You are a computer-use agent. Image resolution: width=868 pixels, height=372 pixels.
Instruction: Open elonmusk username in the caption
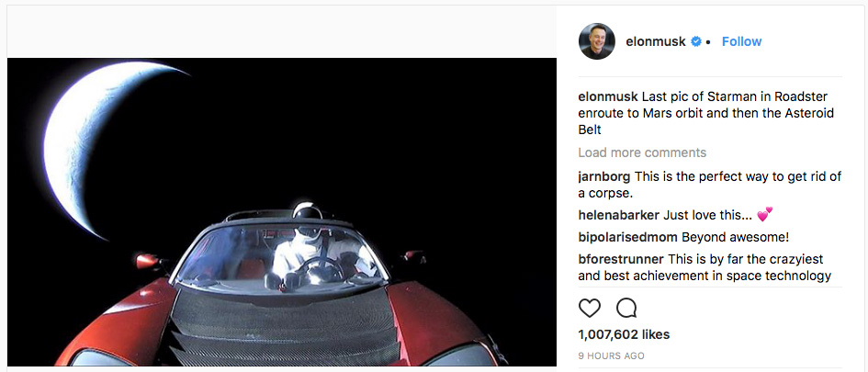(608, 96)
